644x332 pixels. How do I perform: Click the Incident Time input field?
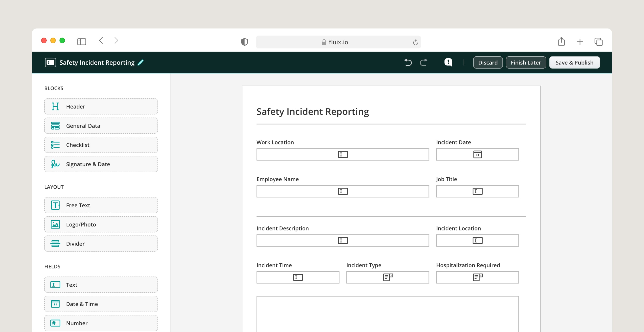click(x=298, y=277)
